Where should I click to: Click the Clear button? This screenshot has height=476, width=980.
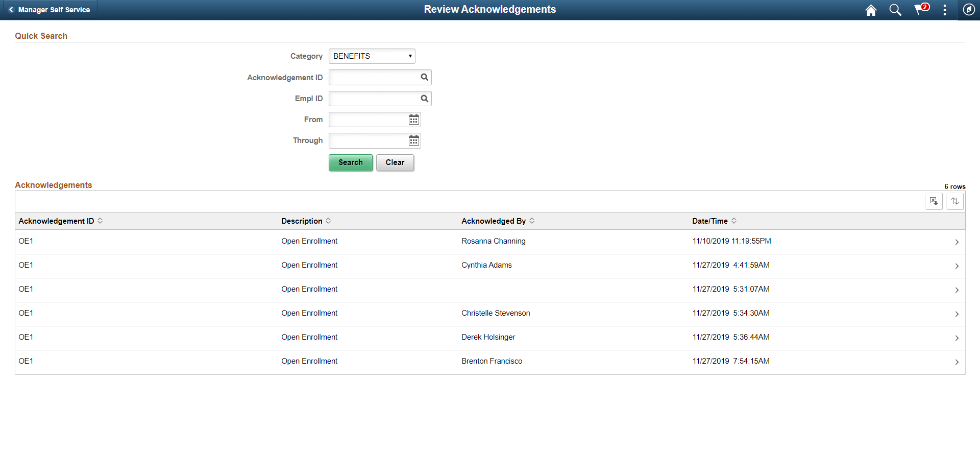coord(395,162)
